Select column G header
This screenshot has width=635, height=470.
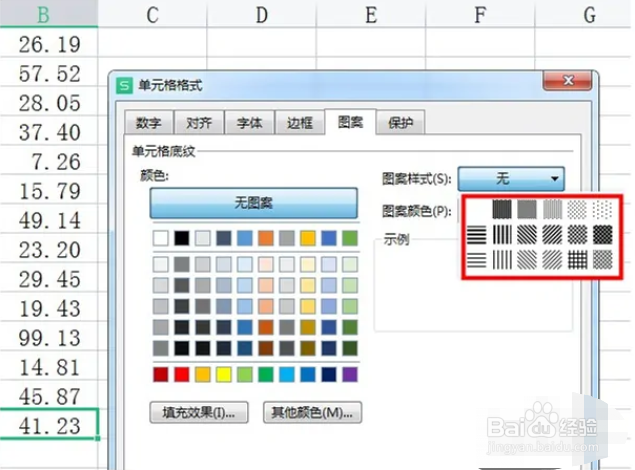585,15
